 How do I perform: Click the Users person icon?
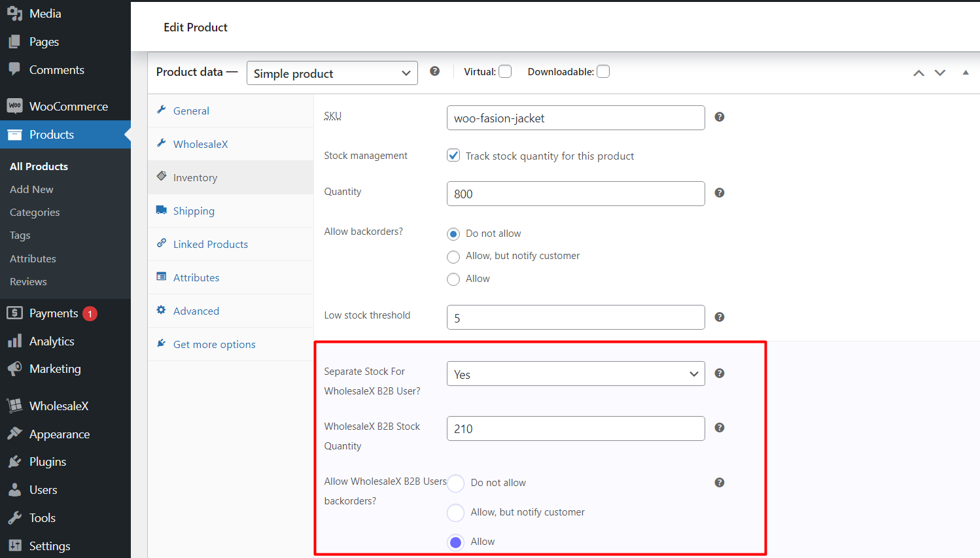coord(14,489)
